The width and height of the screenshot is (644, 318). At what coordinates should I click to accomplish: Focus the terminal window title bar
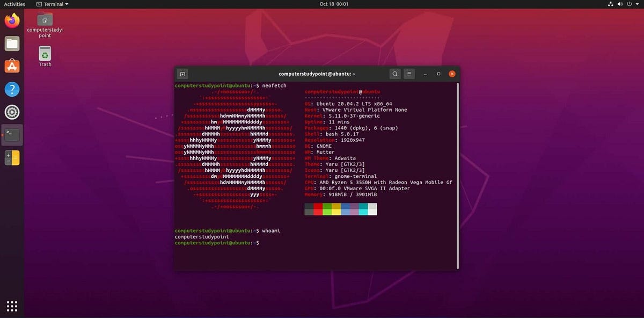[x=317, y=74]
